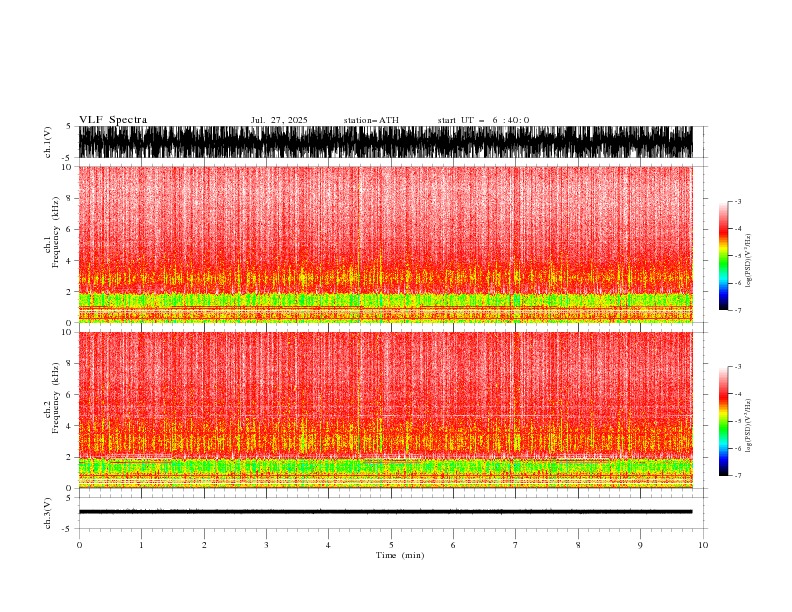Image resolution: width=792 pixels, height=612 pixels.
Task: Click inside the ch.1 voltage waveform panel
Action: (385, 142)
